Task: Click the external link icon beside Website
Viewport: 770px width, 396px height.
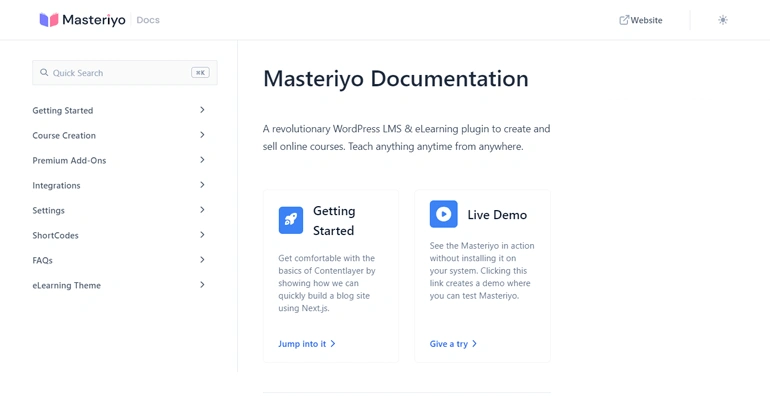Action: pos(624,20)
